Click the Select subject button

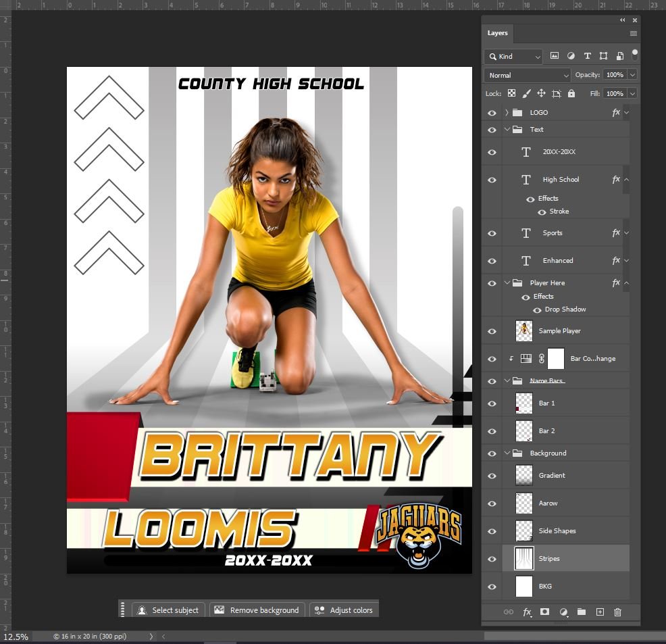coord(168,610)
